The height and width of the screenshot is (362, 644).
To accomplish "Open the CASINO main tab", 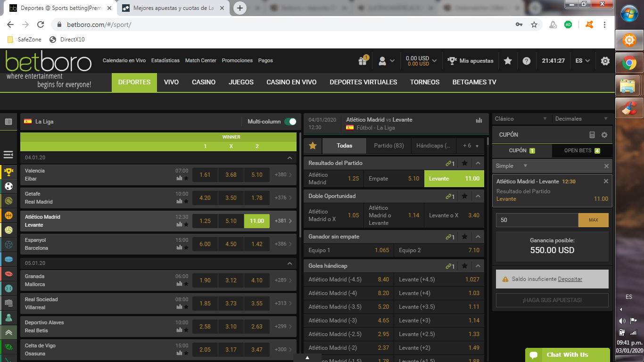I will tap(204, 82).
